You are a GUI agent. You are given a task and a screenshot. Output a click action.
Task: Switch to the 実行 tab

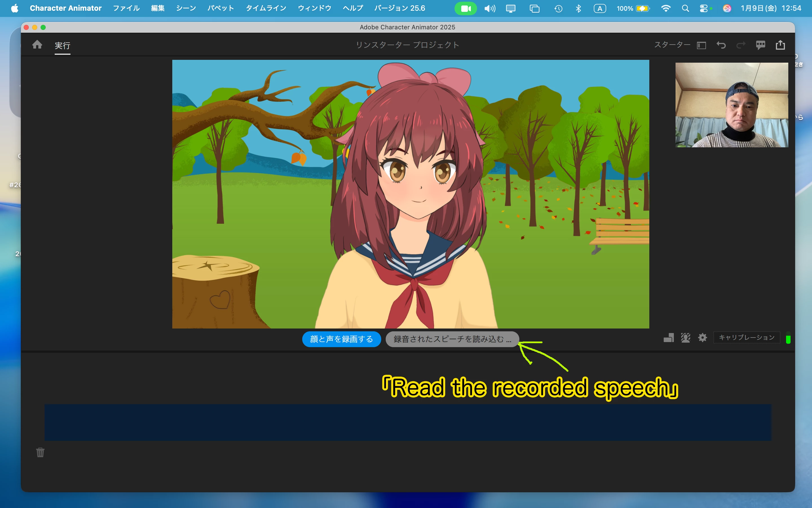point(62,45)
